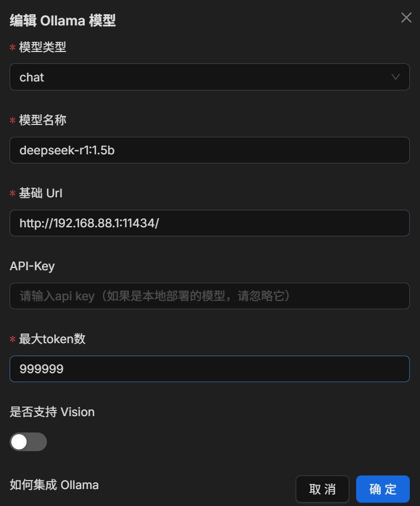Confirm with the blue 确定 button
This screenshot has width=420, height=506.
[x=383, y=489]
